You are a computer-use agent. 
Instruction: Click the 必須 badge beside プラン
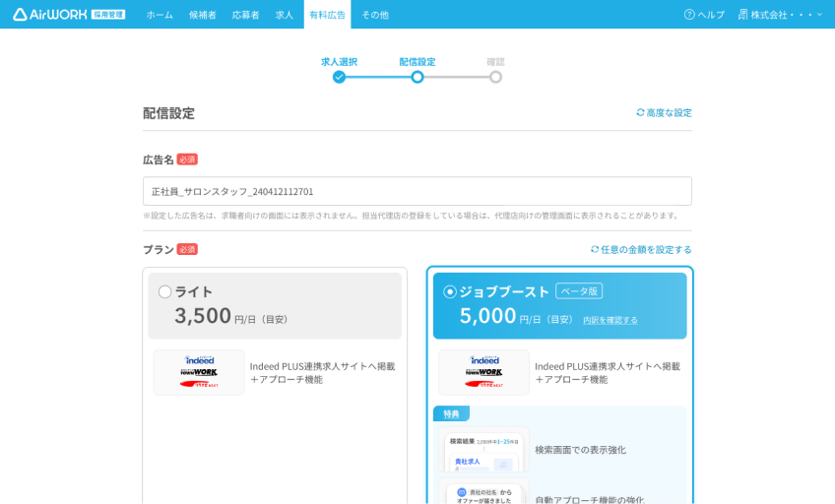click(x=187, y=249)
